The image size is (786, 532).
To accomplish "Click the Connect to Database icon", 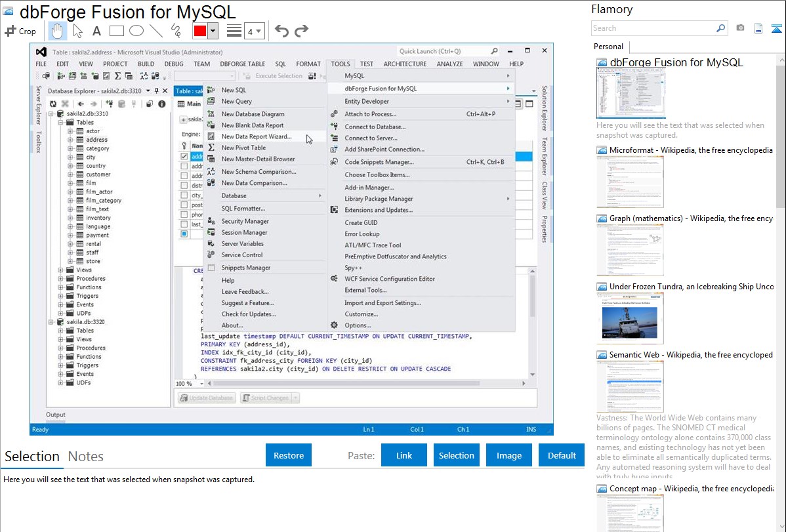I will (334, 127).
